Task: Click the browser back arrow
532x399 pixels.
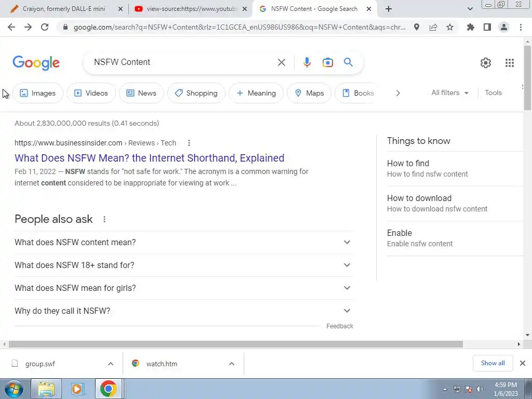Action: 11,27
